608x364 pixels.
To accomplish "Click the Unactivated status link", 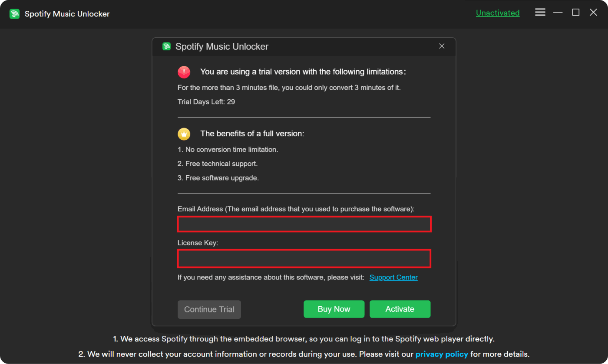I will coord(498,13).
